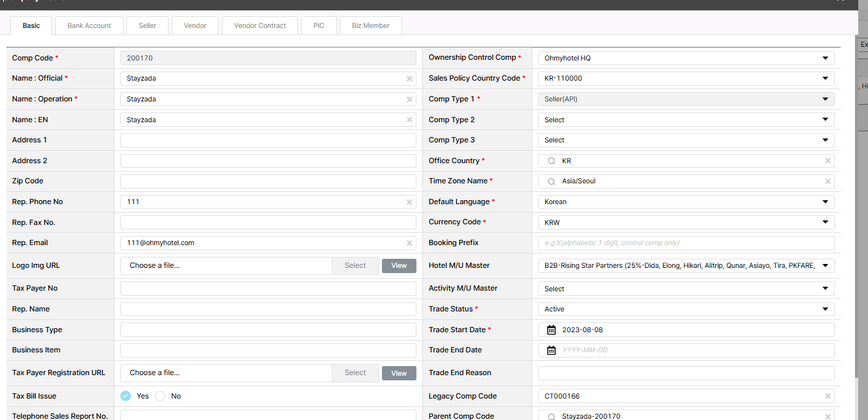Screen dimensions: 868x420
Task: Open the Comp Type 2 dropdown
Action: click(686, 120)
